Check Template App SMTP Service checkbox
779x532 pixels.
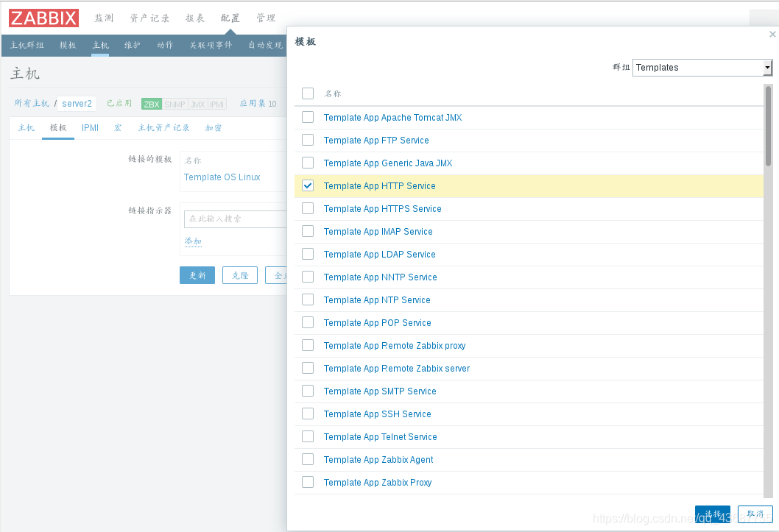point(308,391)
